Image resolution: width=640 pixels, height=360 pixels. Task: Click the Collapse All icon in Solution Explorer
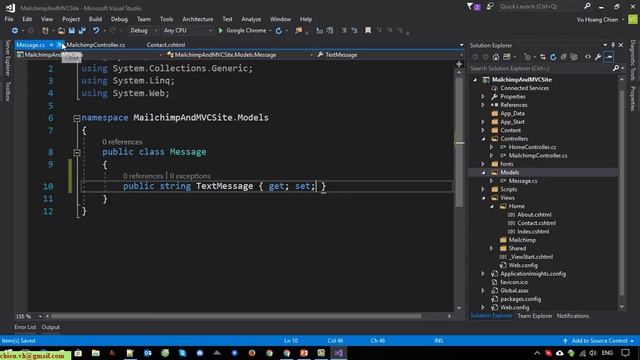[563, 57]
